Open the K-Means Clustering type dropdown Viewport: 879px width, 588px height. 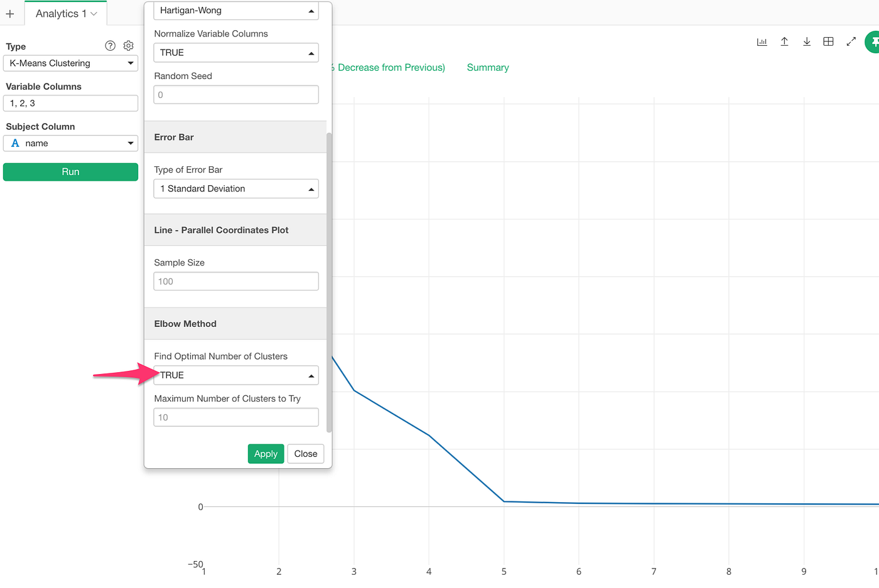point(70,63)
